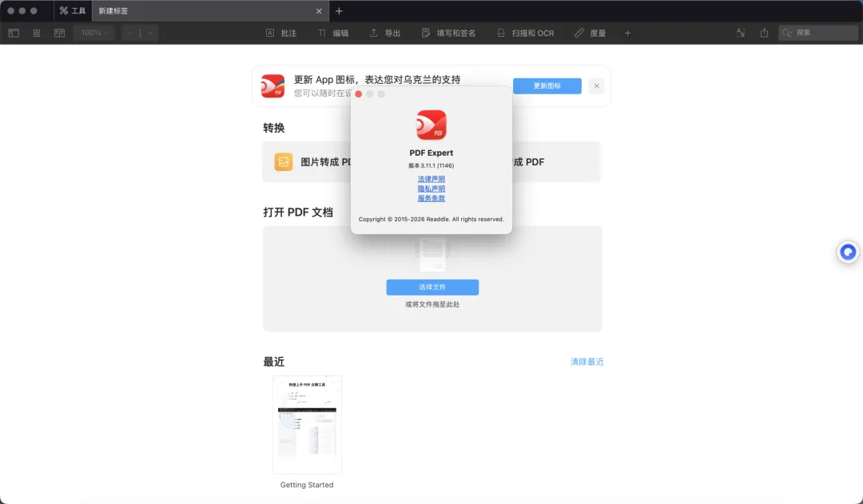863x504 pixels.
Task: Open the 填写和签名 fill and sign tab
Action: click(x=448, y=33)
